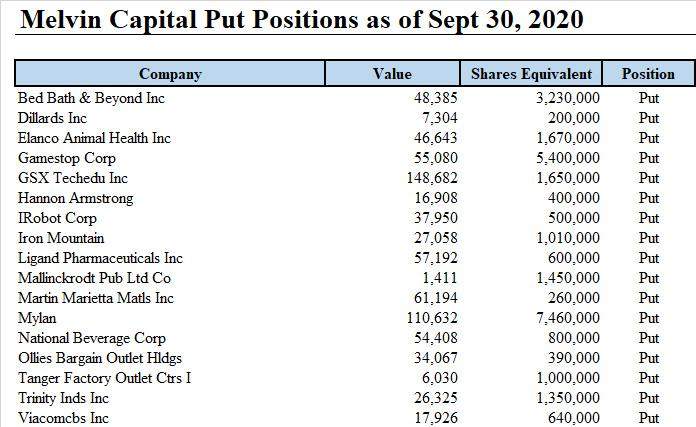Select Martin Marietta Matls Inc cell
Screen dimensions: 696x427
(x=95, y=298)
